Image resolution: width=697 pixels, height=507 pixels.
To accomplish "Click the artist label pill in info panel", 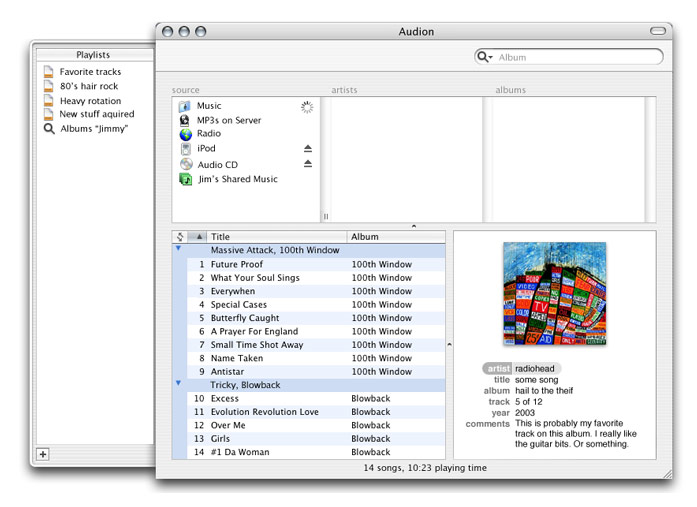I will point(497,368).
